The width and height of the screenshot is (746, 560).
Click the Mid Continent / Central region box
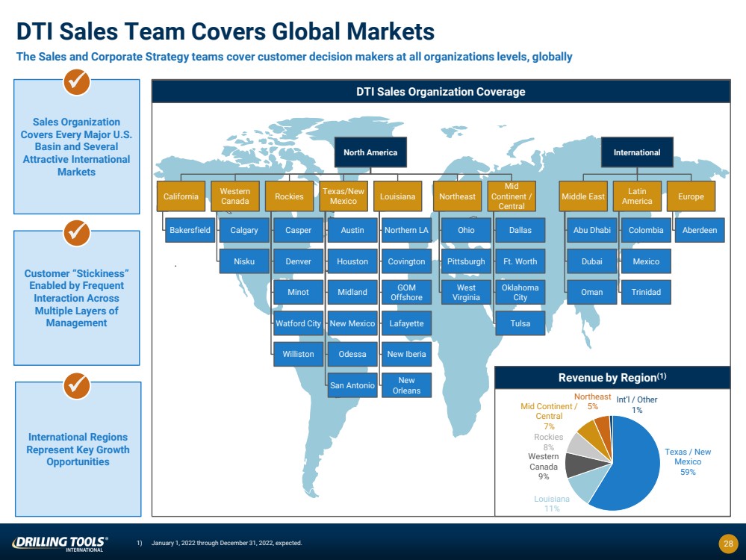click(512, 196)
